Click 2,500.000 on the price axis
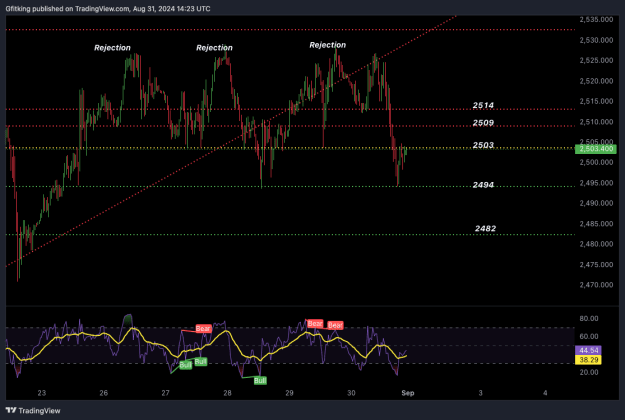The height and width of the screenshot is (420, 625). tap(596, 162)
